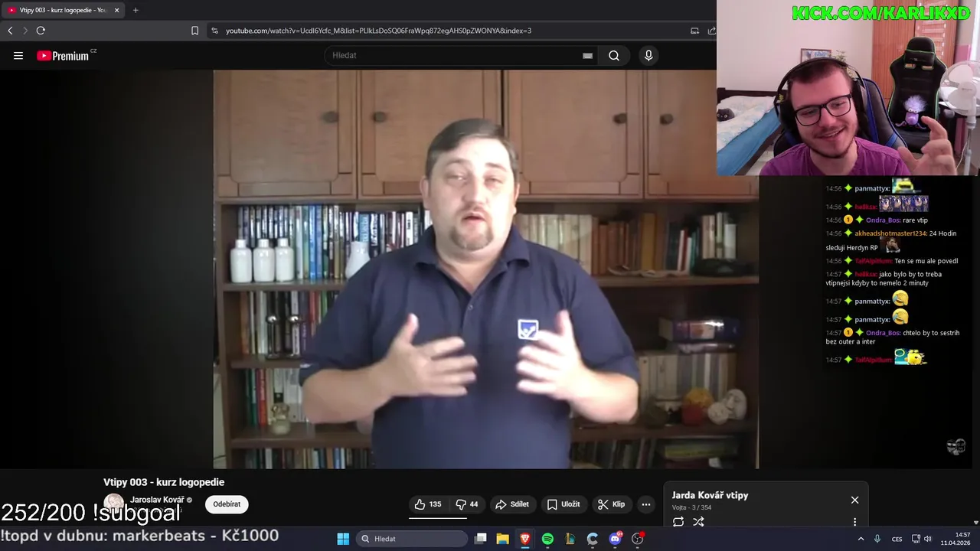Click the video title Vtipy 003 - kurz logopedie
Viewport: 980px width, 551px height.
pos(164,482)
